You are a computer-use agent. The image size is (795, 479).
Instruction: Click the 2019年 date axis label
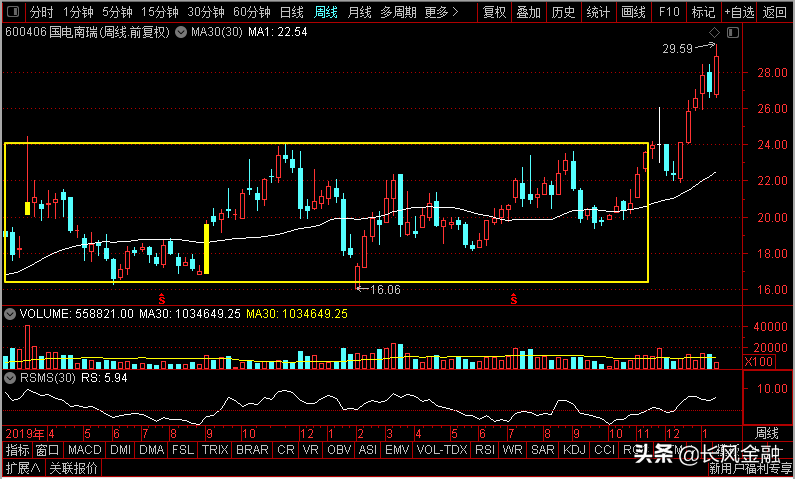tap(25, 434)
